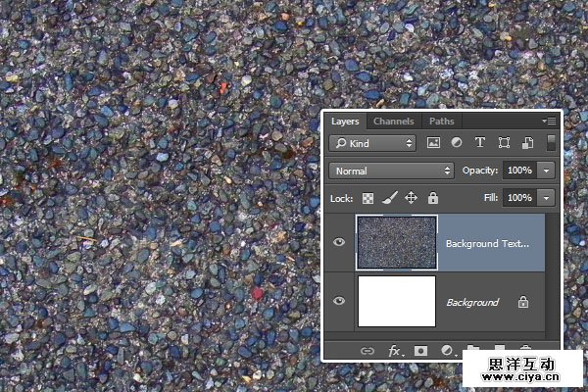Switch to the Channels tab
588x392 pixels.
[393, 122]
